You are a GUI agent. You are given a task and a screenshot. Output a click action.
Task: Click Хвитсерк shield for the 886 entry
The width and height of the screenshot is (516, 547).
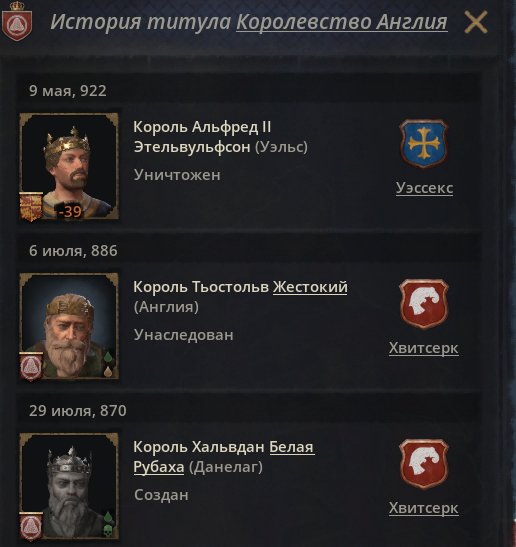[424, 304]
